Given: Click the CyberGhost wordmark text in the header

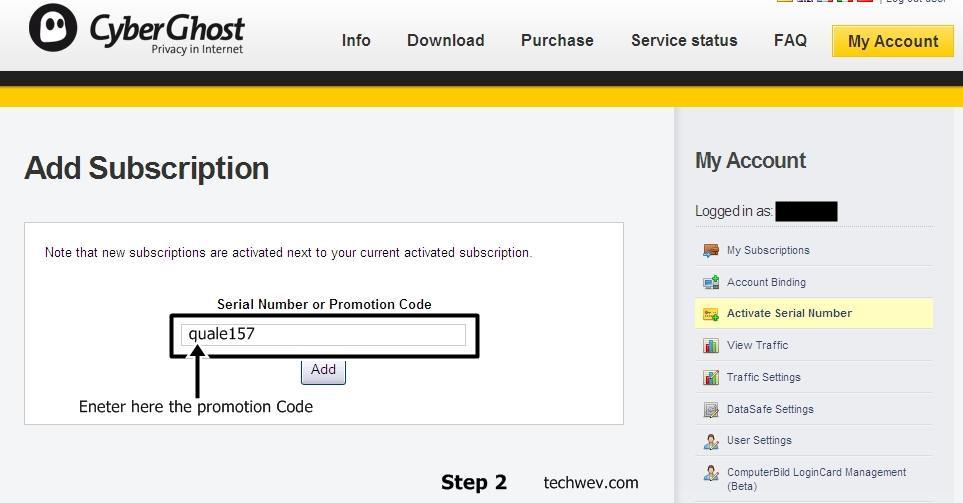Looking at the screenshot, I should point(167,28).
